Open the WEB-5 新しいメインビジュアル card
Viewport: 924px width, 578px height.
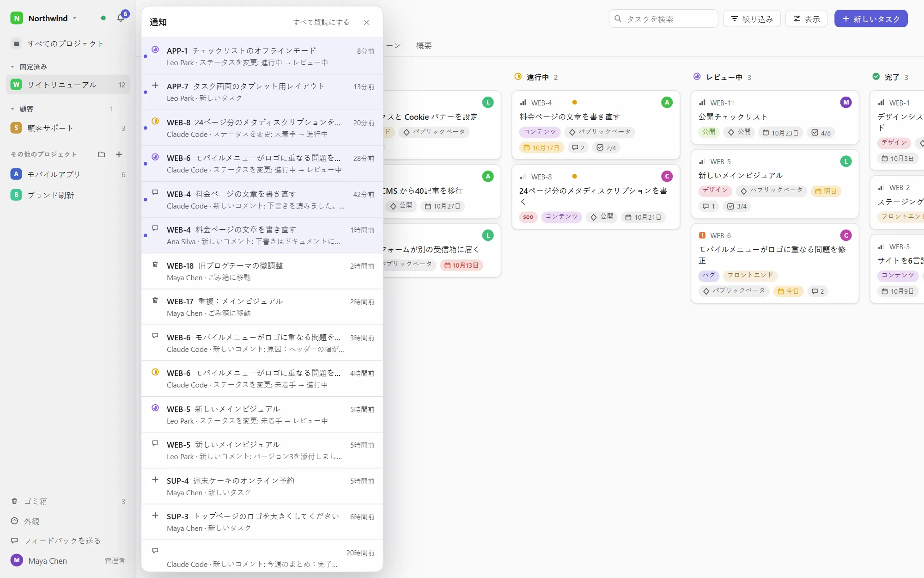pos(775,183)
